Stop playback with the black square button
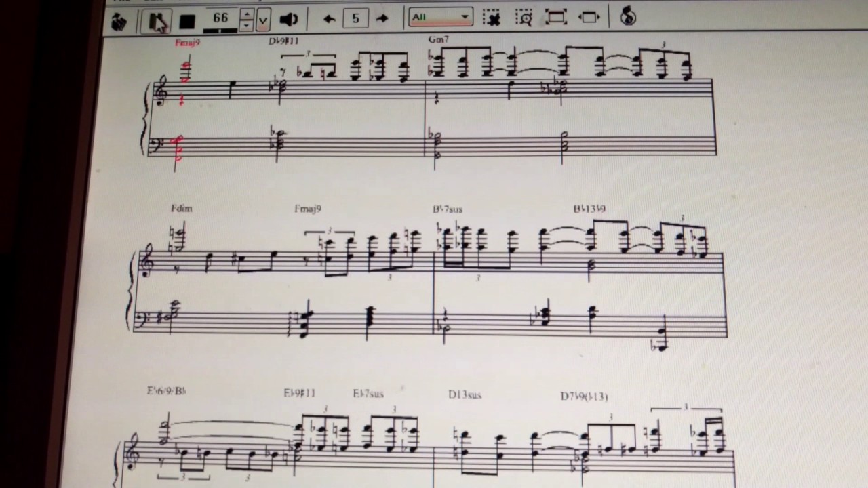Viewport: 868px width, 488px height. (187, 22)
